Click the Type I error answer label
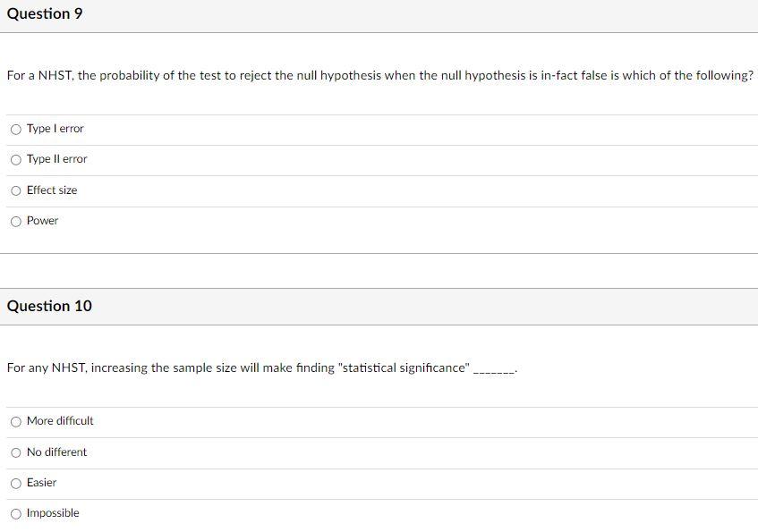The image size is (758, 532). (x=55, y=129)
